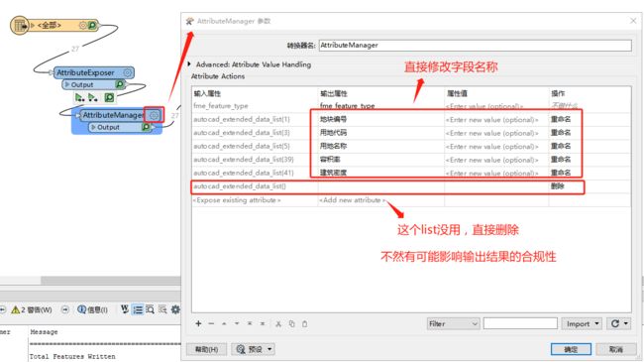Click the Run To This green arrow icon

pos(79,97)
